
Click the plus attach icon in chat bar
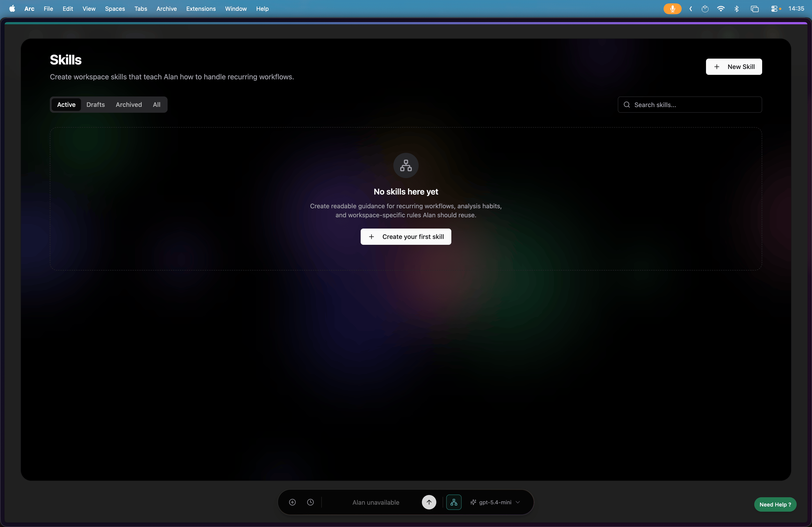tap(292, 502)
